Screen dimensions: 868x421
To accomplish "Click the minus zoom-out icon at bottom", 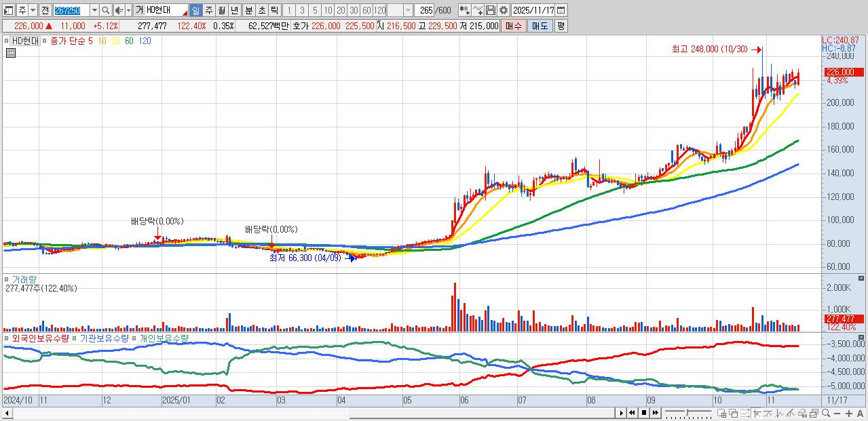I will pos(837,413).
